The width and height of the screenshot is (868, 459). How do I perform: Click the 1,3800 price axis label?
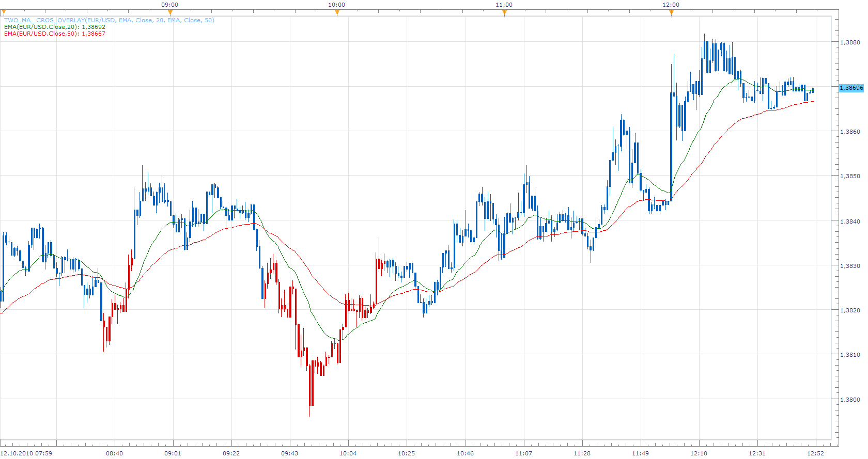click(850, 400)
